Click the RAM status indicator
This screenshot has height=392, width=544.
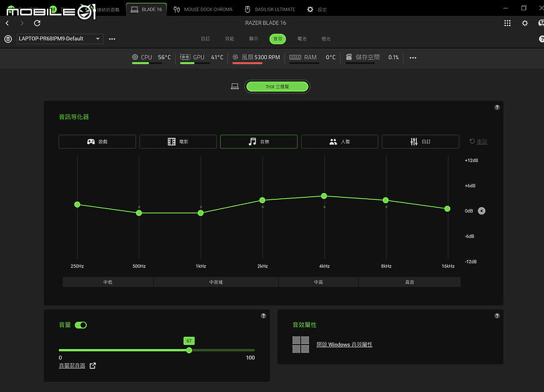pos(312,58)
